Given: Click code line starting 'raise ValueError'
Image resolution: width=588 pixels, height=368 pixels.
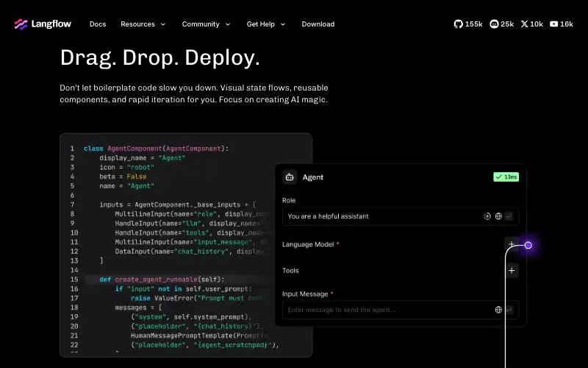Looking at the screenshot, I should point(198,298).
